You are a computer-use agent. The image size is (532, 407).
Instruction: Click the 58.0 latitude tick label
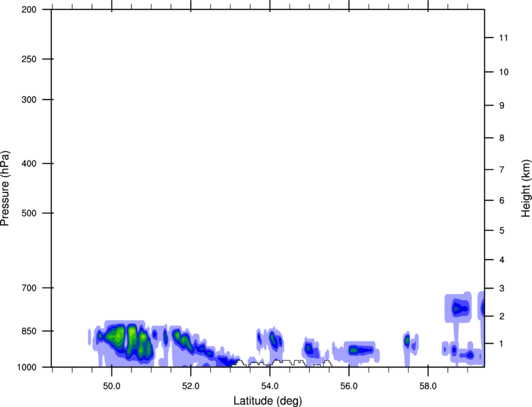428,386
